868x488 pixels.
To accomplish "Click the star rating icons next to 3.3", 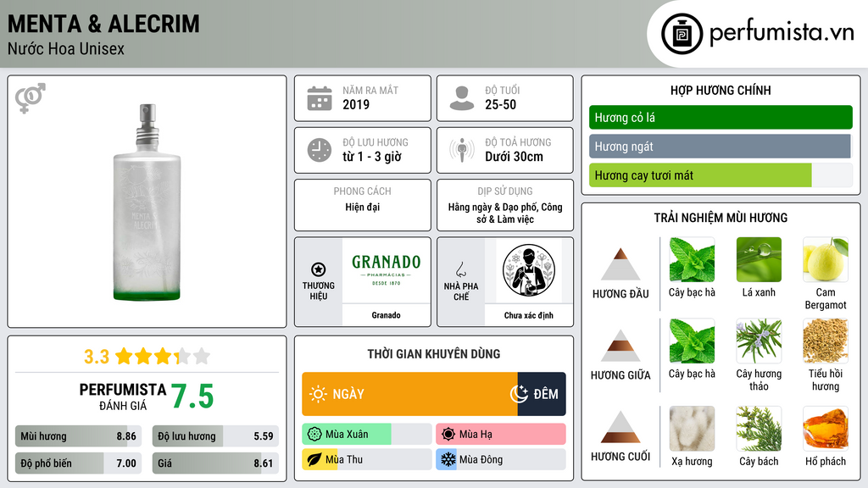I will (163, 356).
